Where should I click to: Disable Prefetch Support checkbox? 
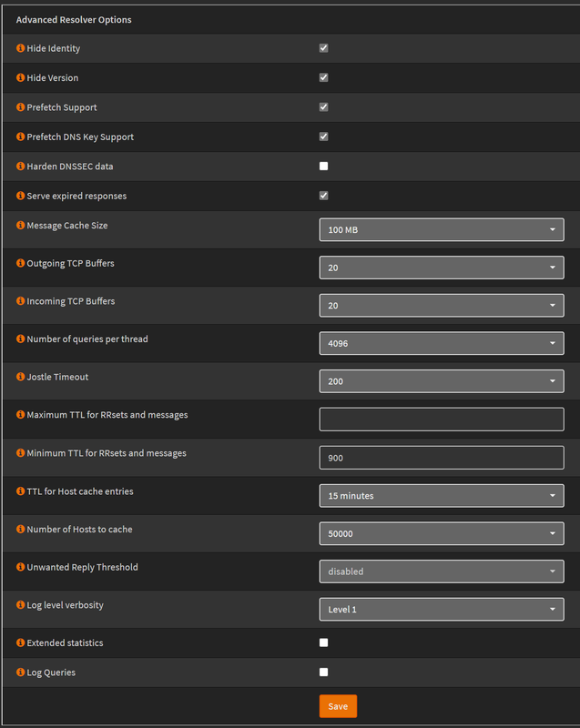click(x=323, y=106)
